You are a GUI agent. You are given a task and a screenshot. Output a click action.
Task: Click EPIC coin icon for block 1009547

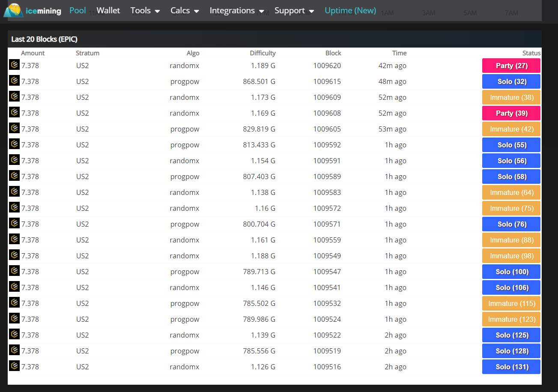click(14, 271)
